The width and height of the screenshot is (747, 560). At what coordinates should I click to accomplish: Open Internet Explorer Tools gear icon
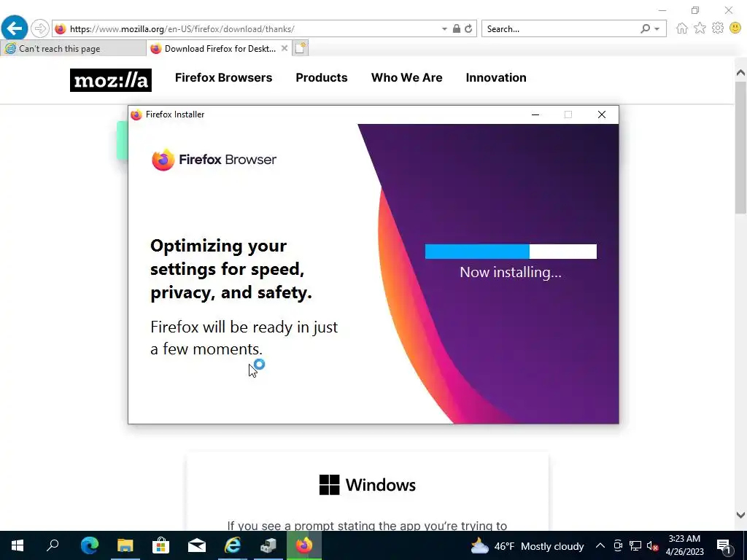(718, 28)
